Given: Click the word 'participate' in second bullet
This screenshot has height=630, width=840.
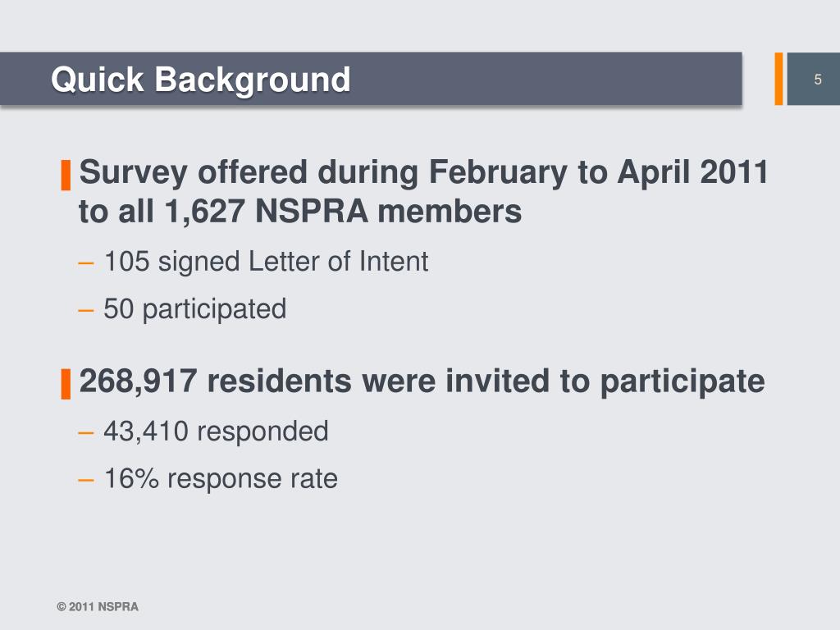Looking at the screenshot, I should coord(682,382).
